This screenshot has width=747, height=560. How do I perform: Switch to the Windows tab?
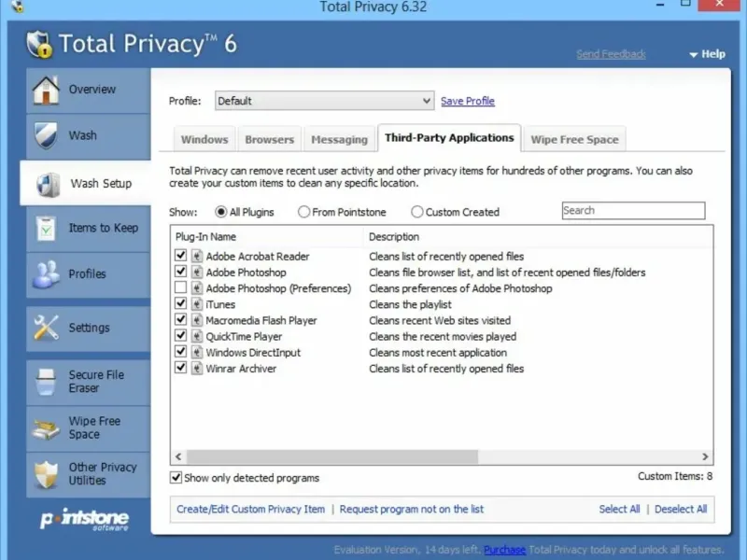pos(204,139)
